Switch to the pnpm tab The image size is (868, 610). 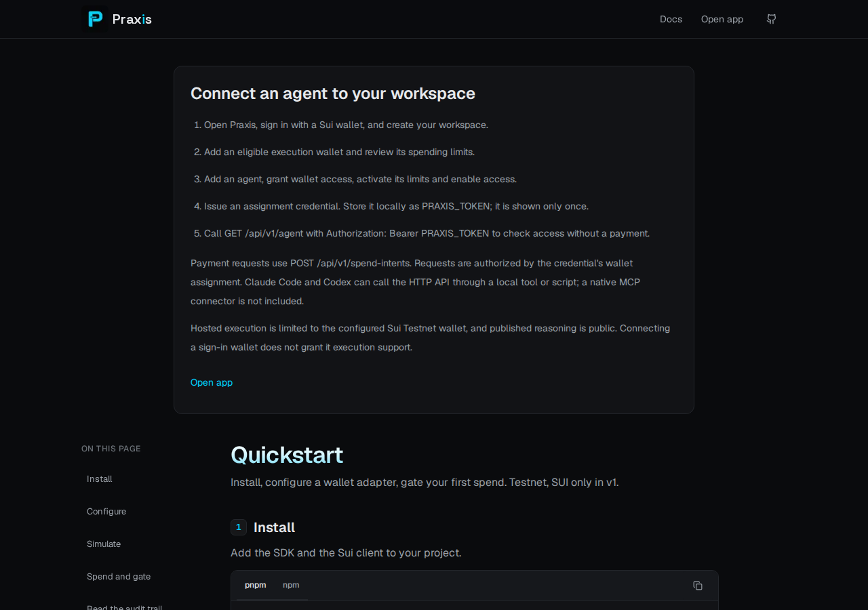(256, 585)
